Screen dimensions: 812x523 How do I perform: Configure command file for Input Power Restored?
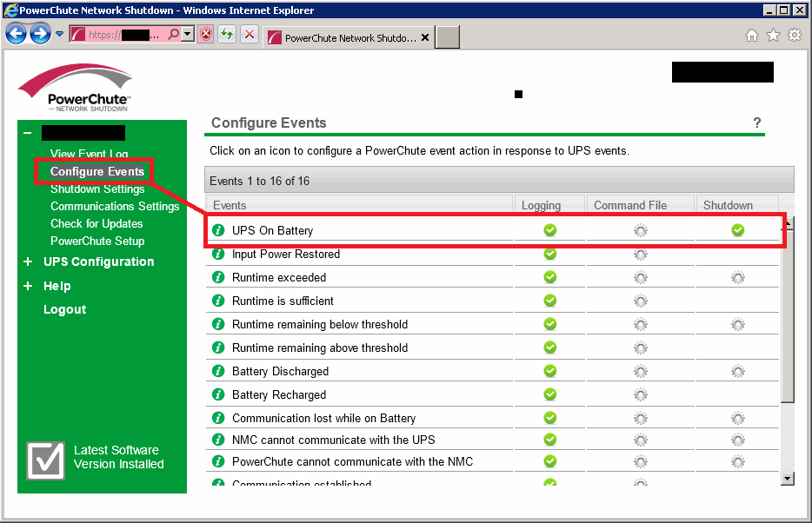click(x=641, y=255)
